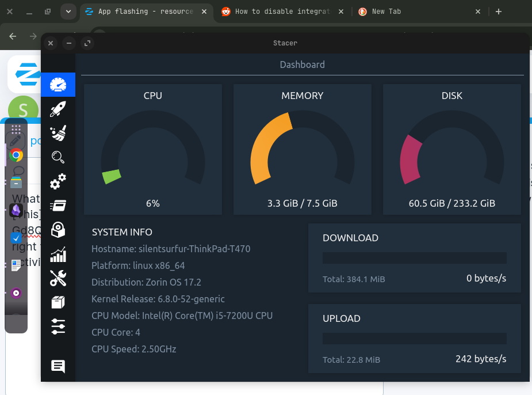The width and height of the screenshot is (532, 395).
Task: Open the Dashboard speedometer icon in sidebar
Action: (58, 85)
